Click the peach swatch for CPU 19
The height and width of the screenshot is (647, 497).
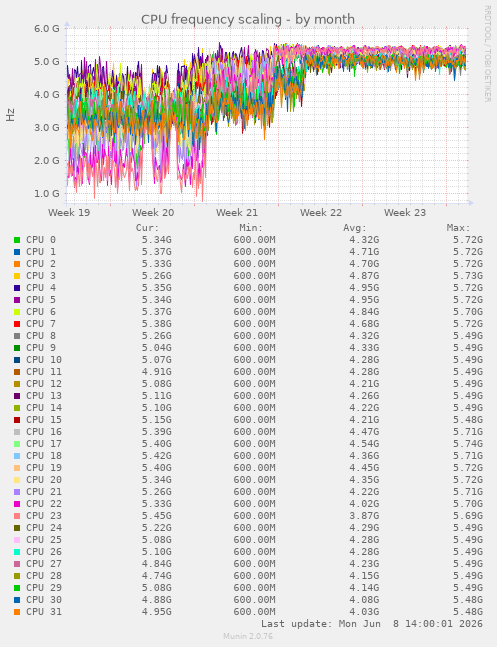click(17, 468)
